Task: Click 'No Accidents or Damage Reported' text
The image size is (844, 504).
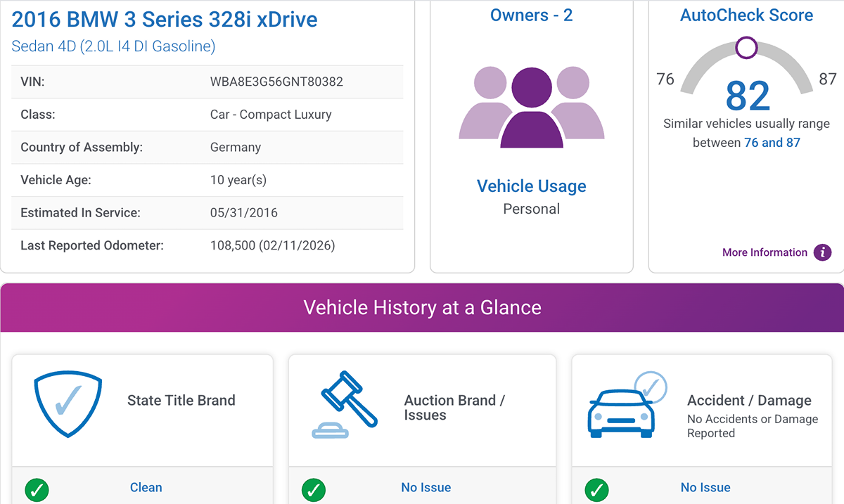Action: (x=753, y=426)
